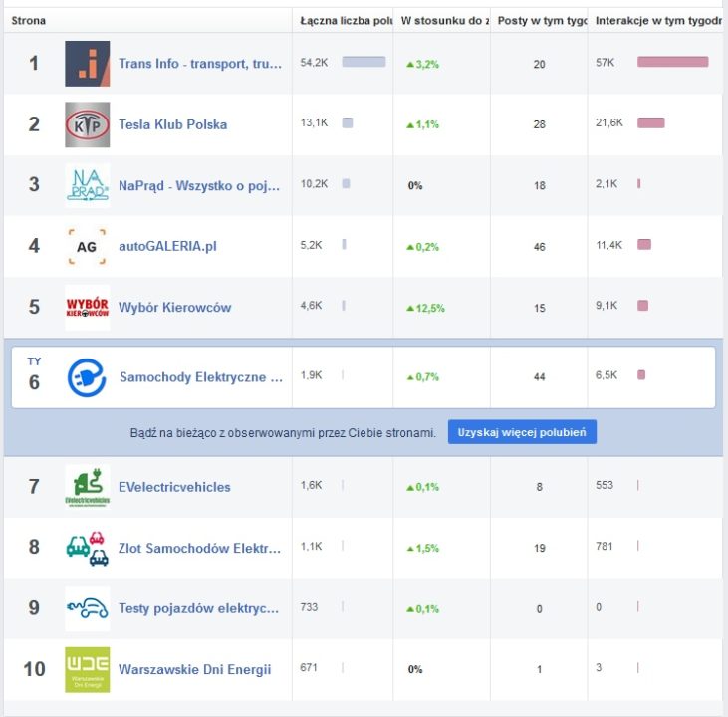
Task: Click the 553 interactions value
Action: 605,485
